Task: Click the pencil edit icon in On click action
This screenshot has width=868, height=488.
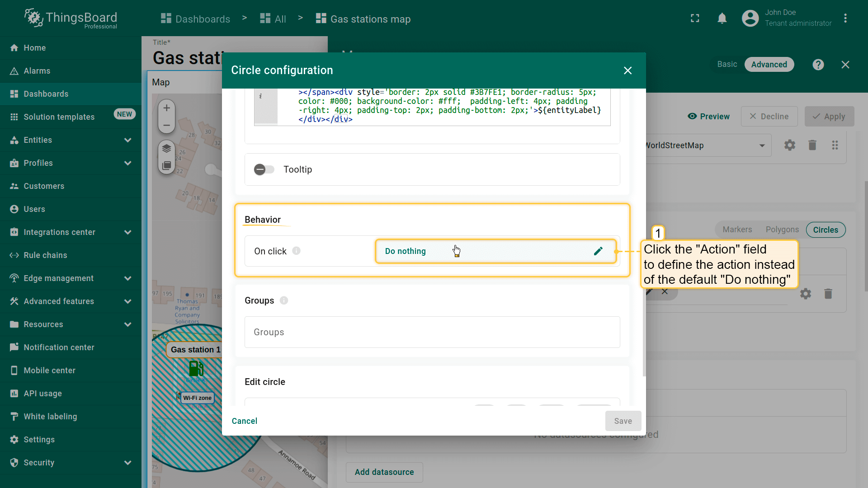Action: pyautogui.click(x=598, y=251)
